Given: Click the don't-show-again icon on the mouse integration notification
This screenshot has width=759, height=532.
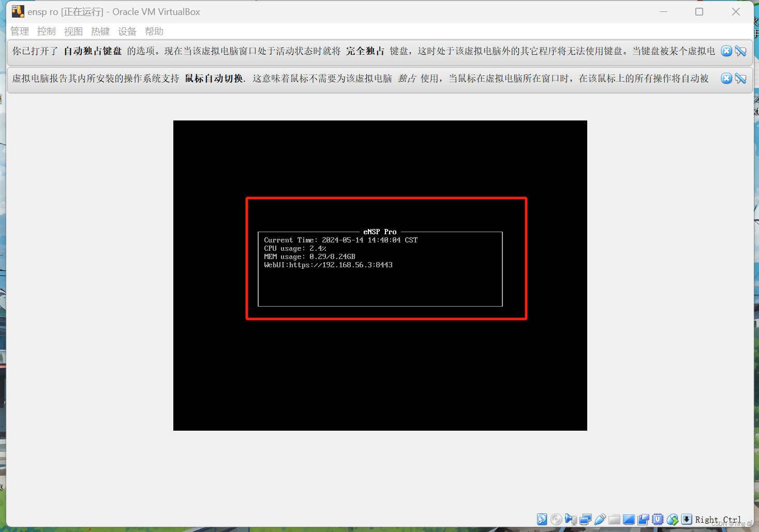Looking at the screenshot, I should [740, 78].
